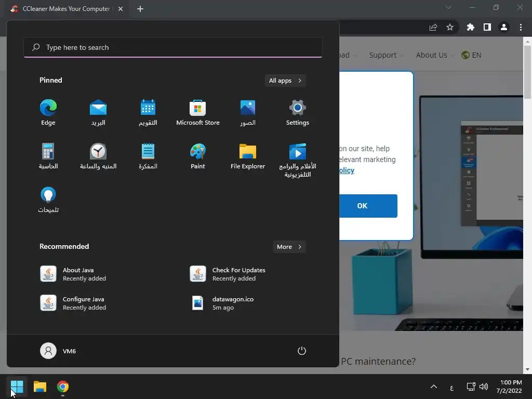Launch Paint from pinned apps

[198, 156]
